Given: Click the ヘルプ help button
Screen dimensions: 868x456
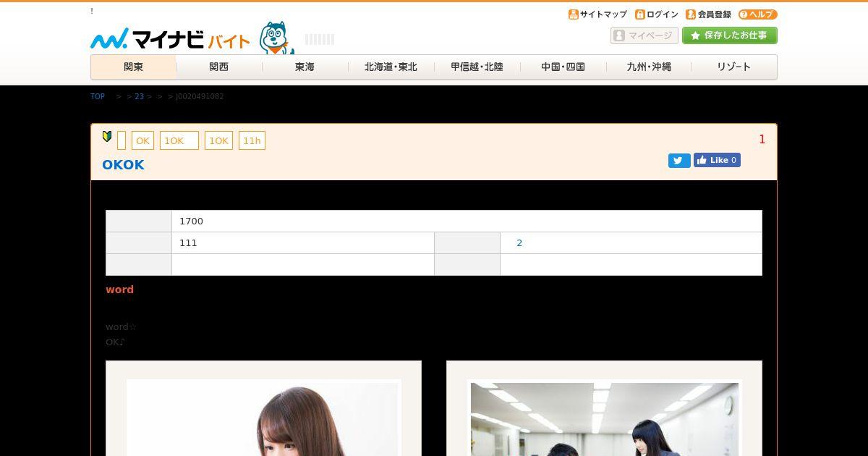Looking at the screenshot, I should click(x=758, y=14).
